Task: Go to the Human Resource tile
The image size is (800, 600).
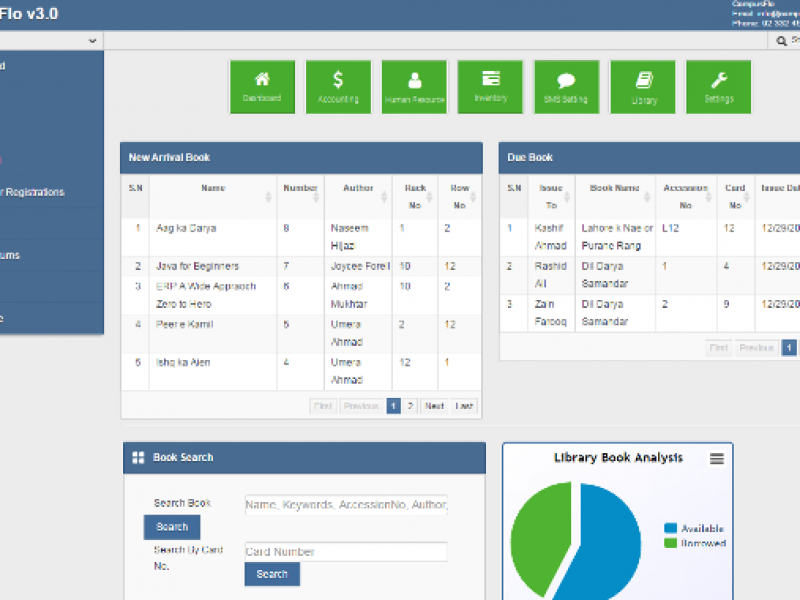Action: coord(414,87)
